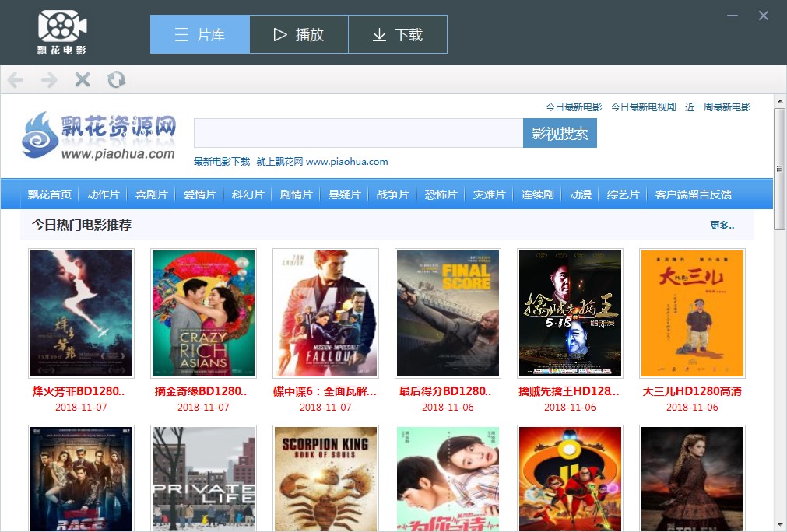Viewport: 787px width, 532px height.
Task: Click the 擒贼先擒王HD128.. title link
Action: [x=569, y=391]
